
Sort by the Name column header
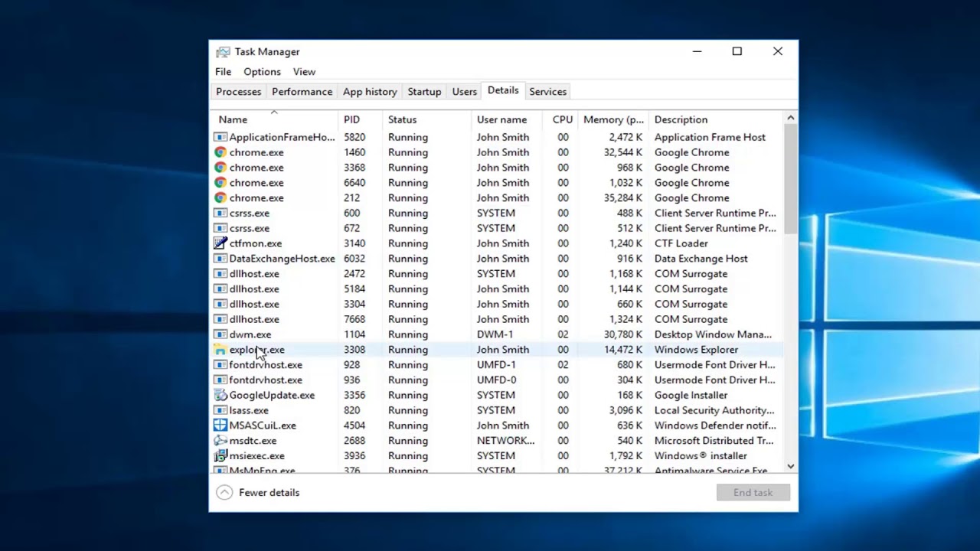(275, 119)
